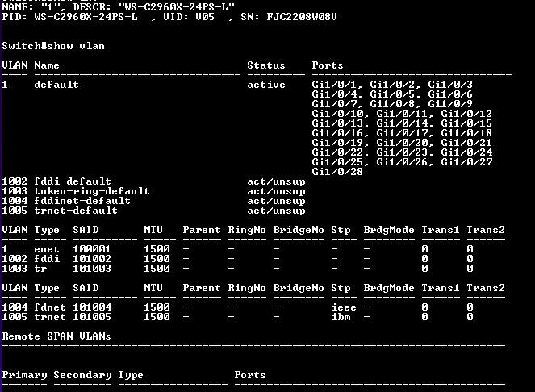Click the 'Status' column header
535x392 pixels.
tap(266, 65)
